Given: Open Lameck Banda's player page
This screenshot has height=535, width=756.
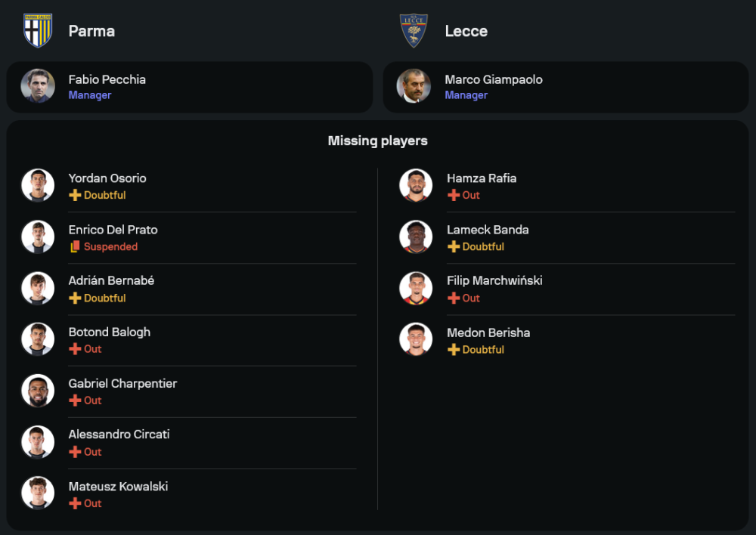Looking at the screenshot, I should pyautogui.click(x=488, y=230).
